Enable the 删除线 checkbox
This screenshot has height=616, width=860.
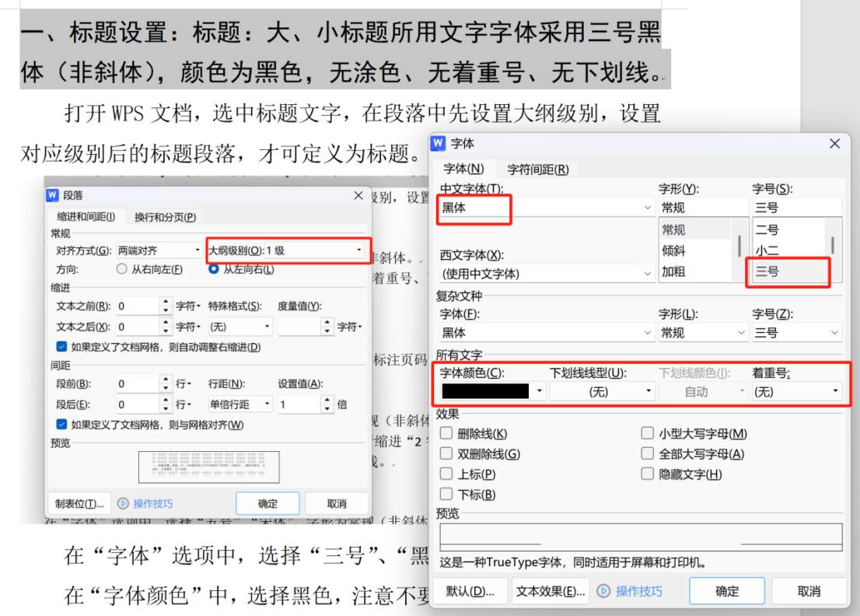coord(446,434)
